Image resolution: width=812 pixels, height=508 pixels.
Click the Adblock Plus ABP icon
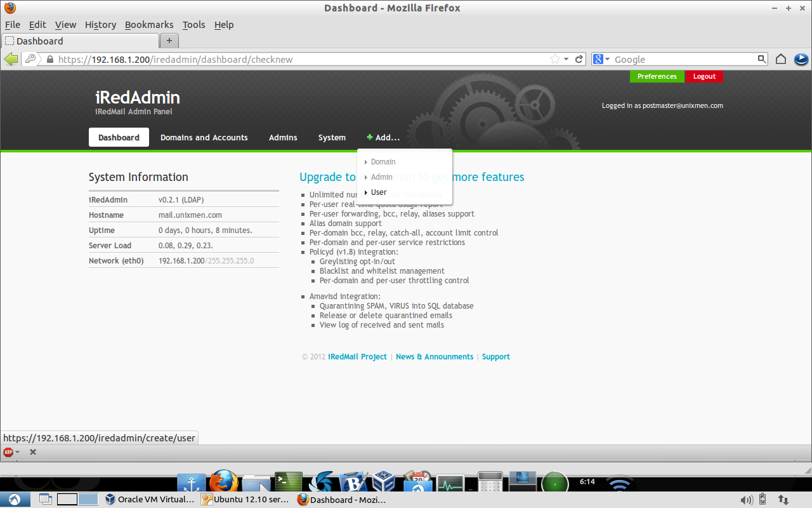[x=8, y=452]
